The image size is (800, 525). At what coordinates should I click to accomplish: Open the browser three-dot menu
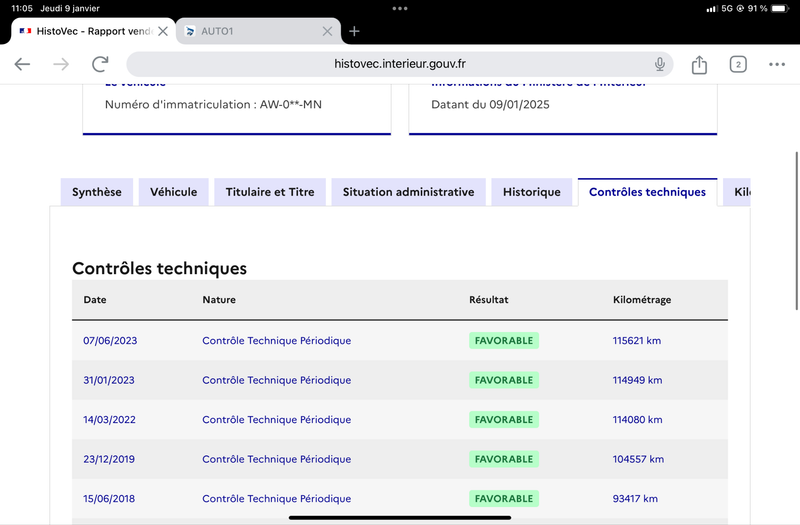pyautogui.click(x=777, y=64)
